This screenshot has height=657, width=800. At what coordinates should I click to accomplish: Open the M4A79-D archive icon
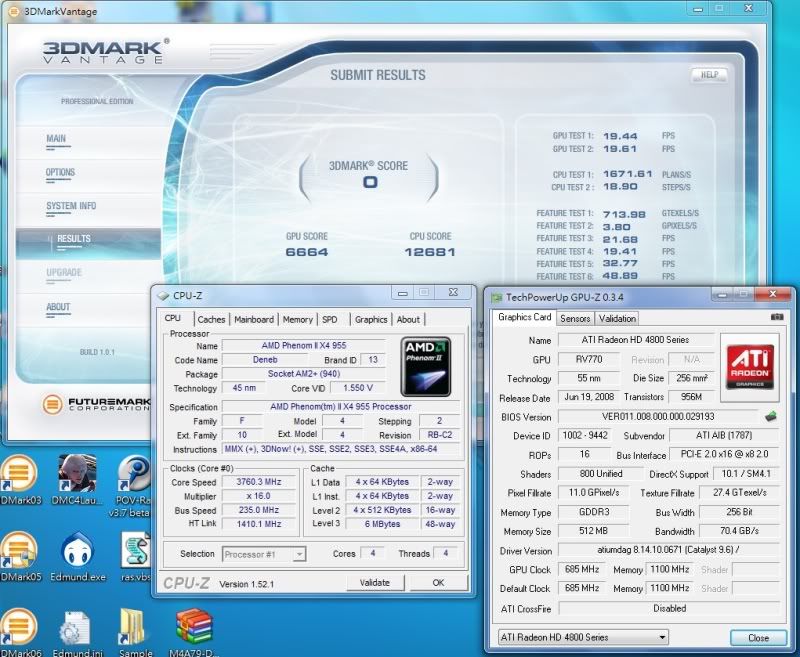pyautogui.click(x=194, y=629)
